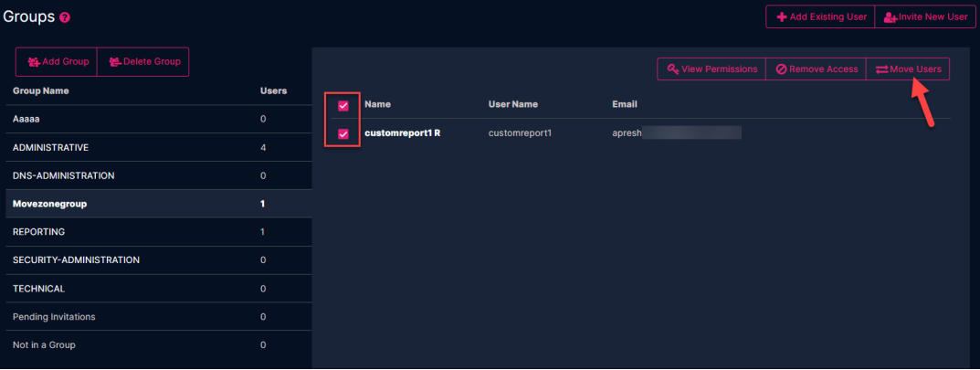This screenshot has height=370, width=980.
Task: Click Add Existing User button
Action: pos(821,16)
